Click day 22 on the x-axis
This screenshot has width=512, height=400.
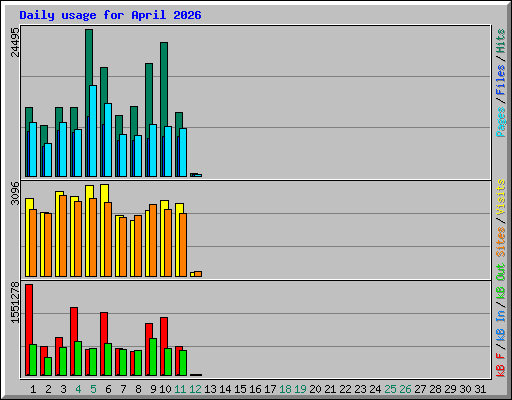[345, 389]
